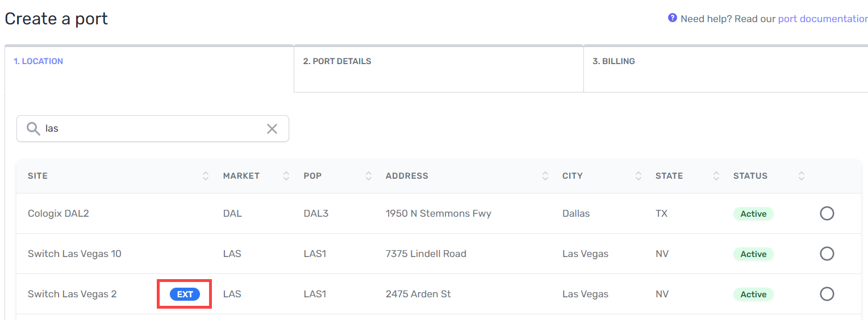Sort by STATUS column arrows
868x320 pixels.
802,176
